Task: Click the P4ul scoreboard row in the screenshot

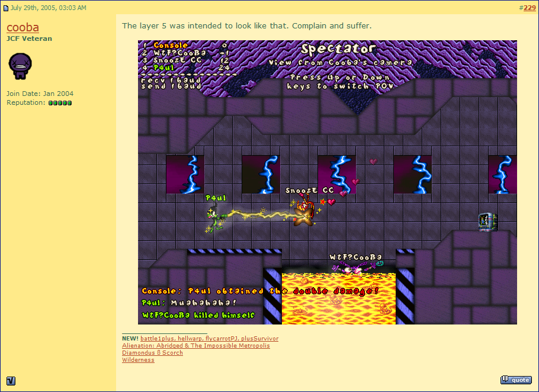Action: point(186,68)
